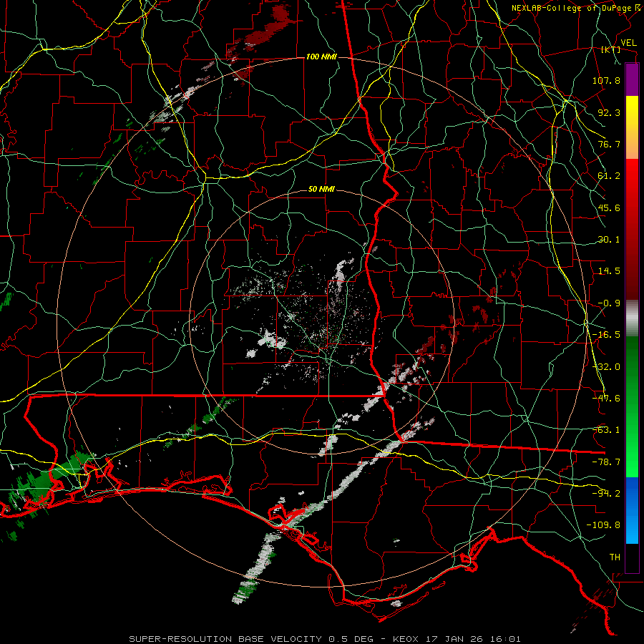Select the 30.1 scale value
Screen dimensions: 644x644
pos(609,240)
